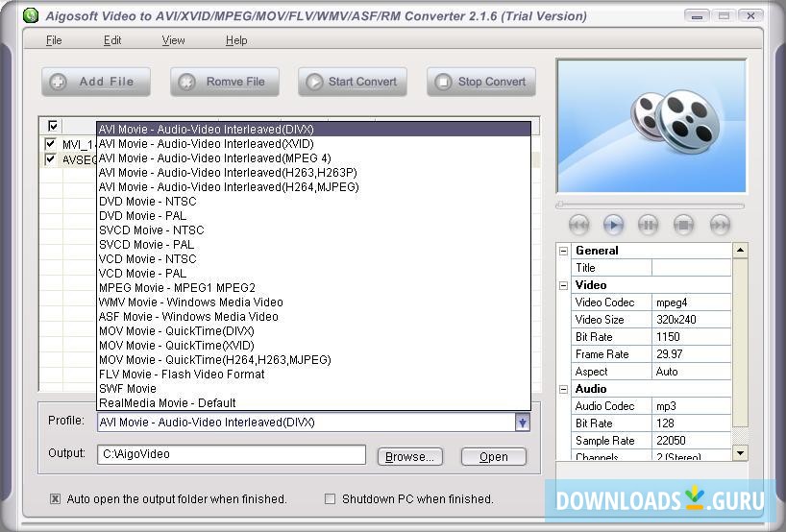Open the View menu
The width and height of the screenshot is (786, 532).
pyautogui.click(x=174, y=40)
